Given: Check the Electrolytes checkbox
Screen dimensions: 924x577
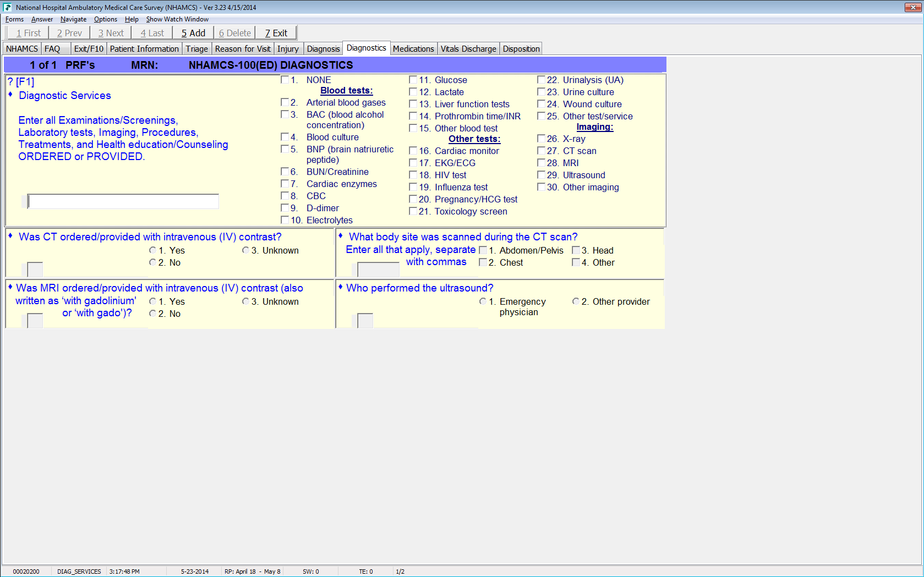Looking at the screenshot, I should 285,220.
